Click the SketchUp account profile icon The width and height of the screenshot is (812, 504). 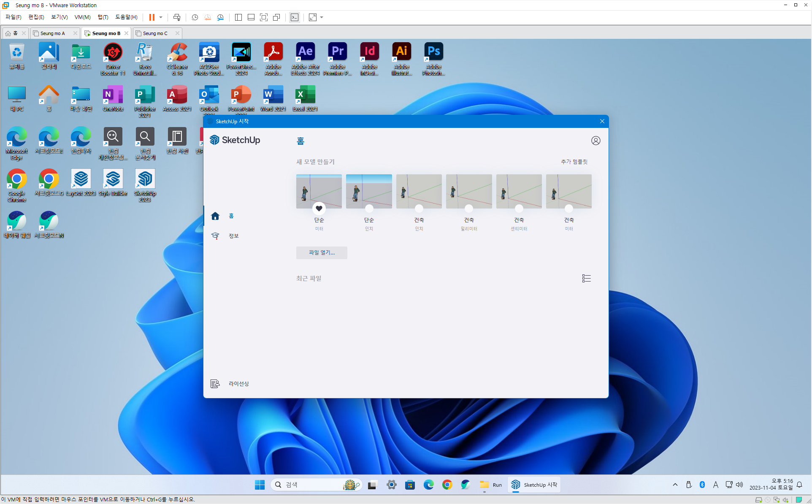pos(595,141)
